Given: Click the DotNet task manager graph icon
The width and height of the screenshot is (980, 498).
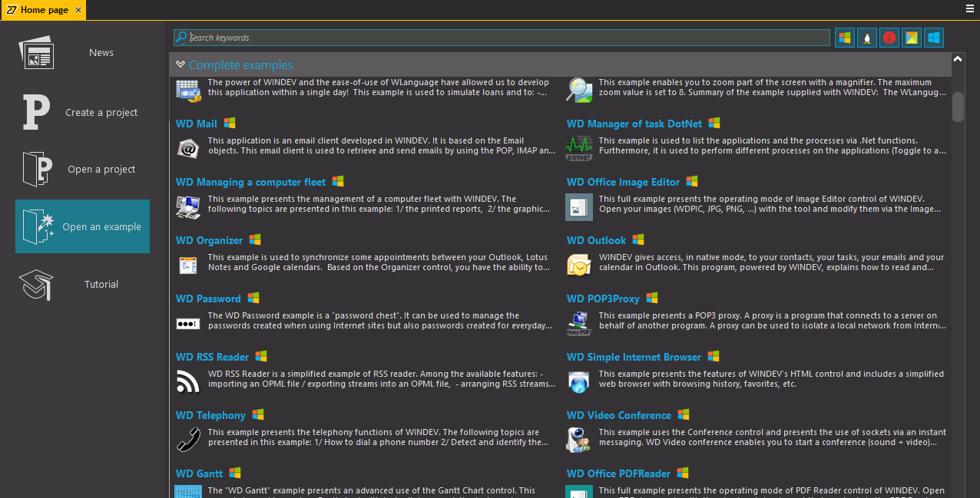Looking at the screenshot, I should 579,148.
